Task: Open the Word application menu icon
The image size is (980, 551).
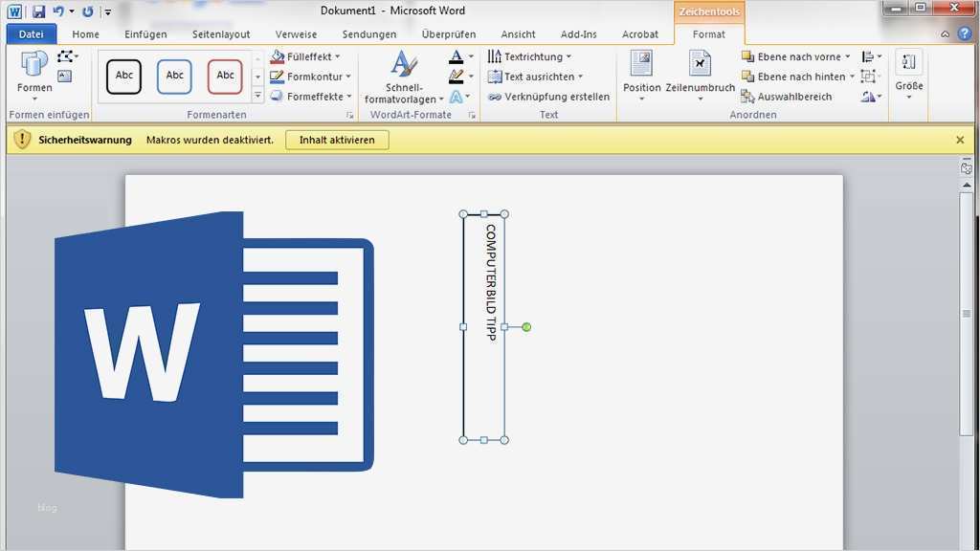Action: [14, 11]
